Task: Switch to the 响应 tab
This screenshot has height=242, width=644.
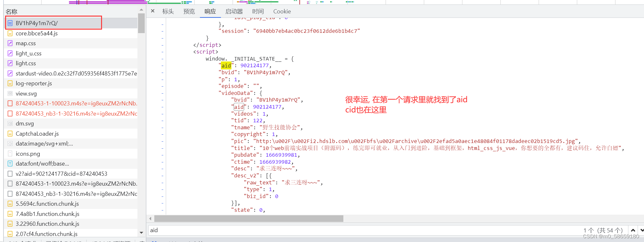Action: tap(210, 11)
